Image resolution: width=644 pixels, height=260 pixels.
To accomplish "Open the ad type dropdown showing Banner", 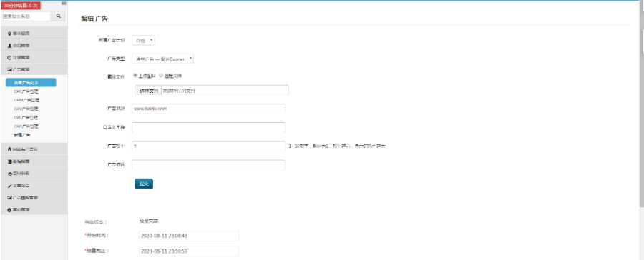I will point(162,59).
